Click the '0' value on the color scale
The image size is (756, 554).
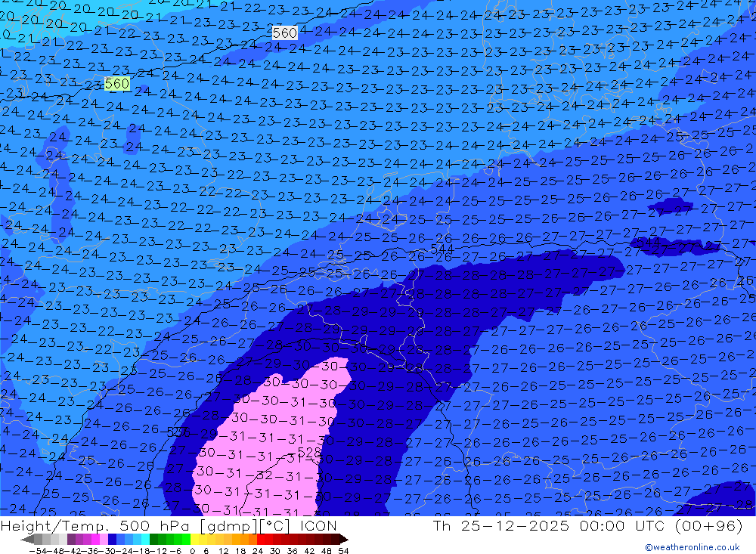[192, 551]
